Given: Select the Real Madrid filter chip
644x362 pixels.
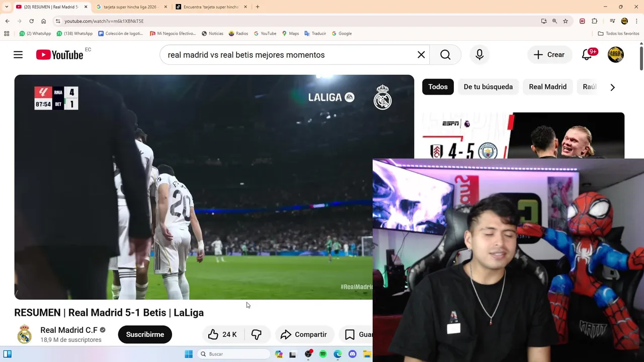Looking at the screenshot, I should (x=547, y=87).
